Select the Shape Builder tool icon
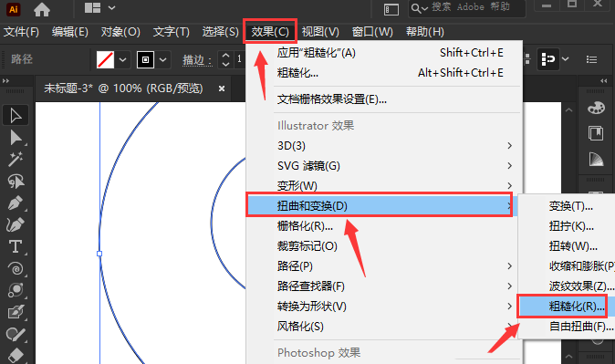Image resolution: width=615 pixels, height=364 pixels. 16,291
